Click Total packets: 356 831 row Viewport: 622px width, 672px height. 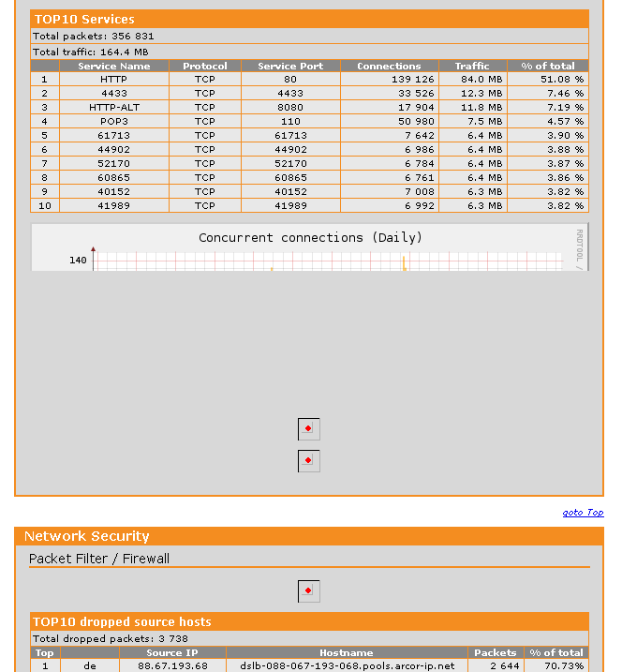[x=310, y=36]
